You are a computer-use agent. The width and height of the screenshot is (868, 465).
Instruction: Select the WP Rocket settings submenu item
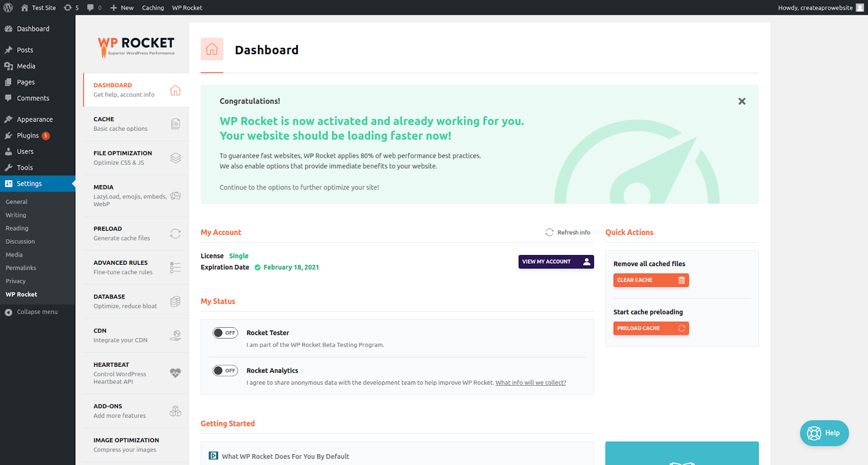click(22, 295)
